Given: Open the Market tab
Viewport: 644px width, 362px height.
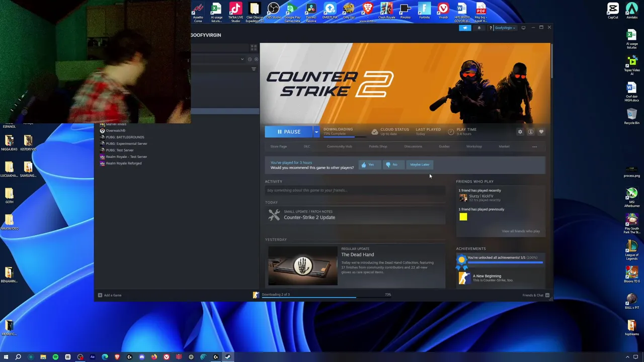Looking at the screenshot, I should tap(504, 146).
